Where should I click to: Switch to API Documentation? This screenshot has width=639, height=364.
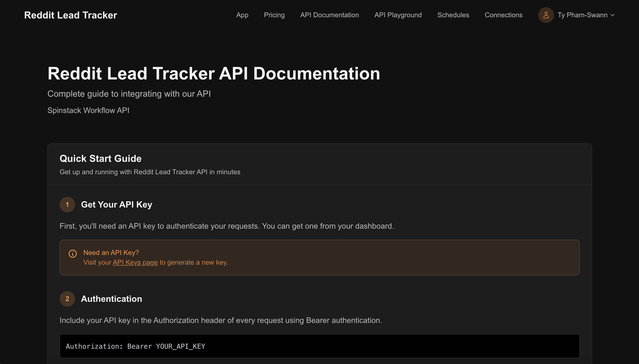[329, 15]
